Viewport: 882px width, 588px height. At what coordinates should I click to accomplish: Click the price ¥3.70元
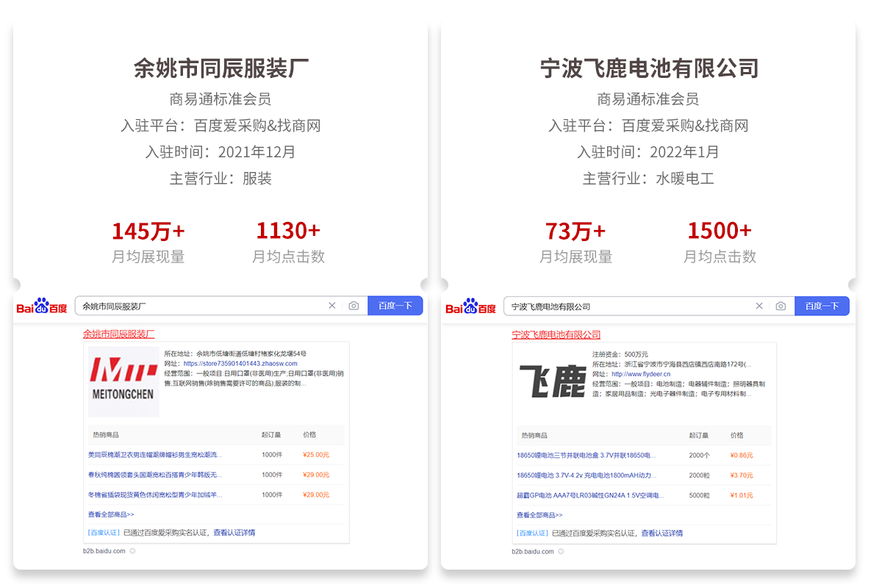click(742, 475)
